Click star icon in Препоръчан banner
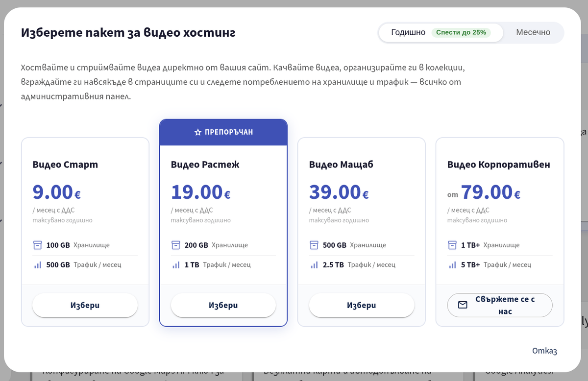The width and height of the screenshot is (588, 381). point(198,132)
